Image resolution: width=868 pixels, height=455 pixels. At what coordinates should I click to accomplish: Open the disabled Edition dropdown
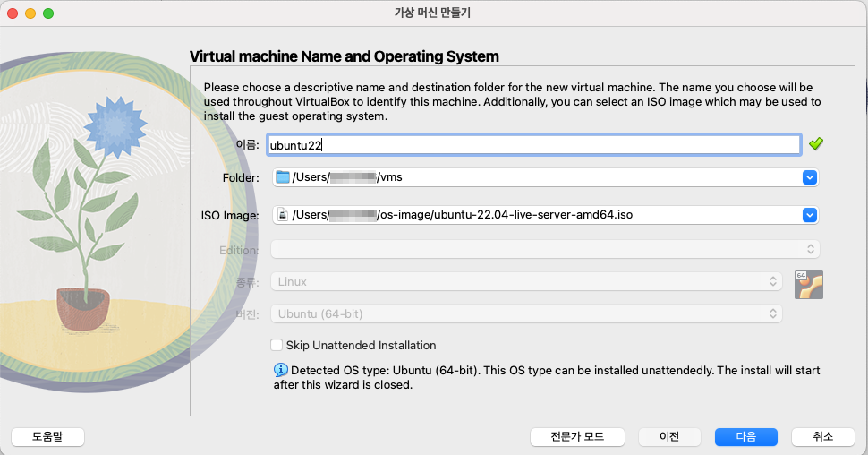545,249
